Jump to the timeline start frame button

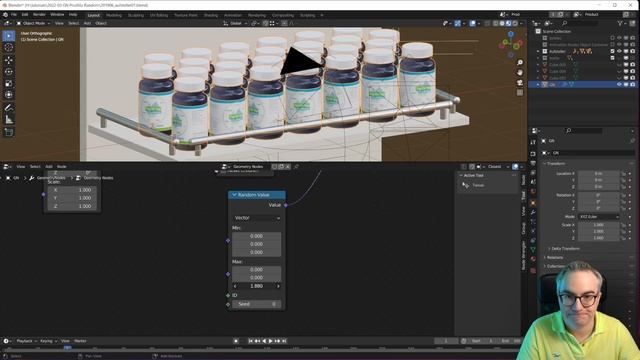[x=251, y=341]
